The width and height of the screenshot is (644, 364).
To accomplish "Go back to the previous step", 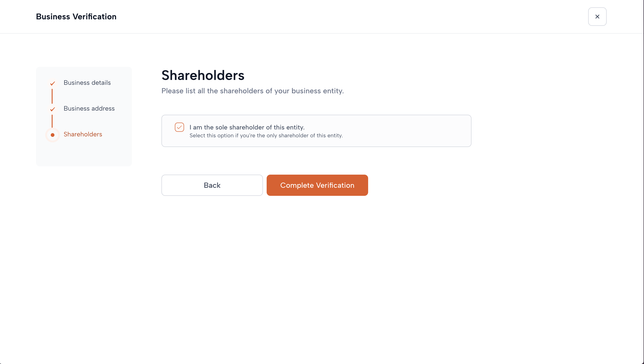I will [x=212, y=185].
